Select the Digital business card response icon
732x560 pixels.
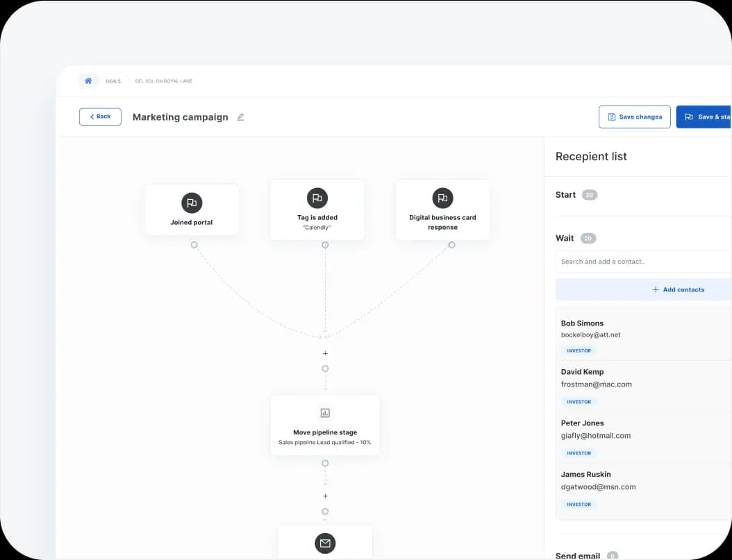[442, 198]
